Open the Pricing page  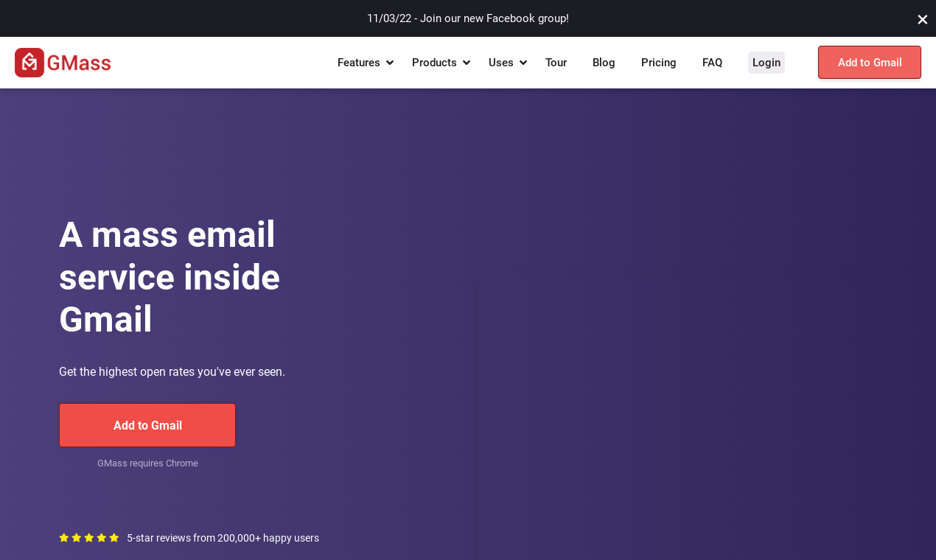point(658,63)
